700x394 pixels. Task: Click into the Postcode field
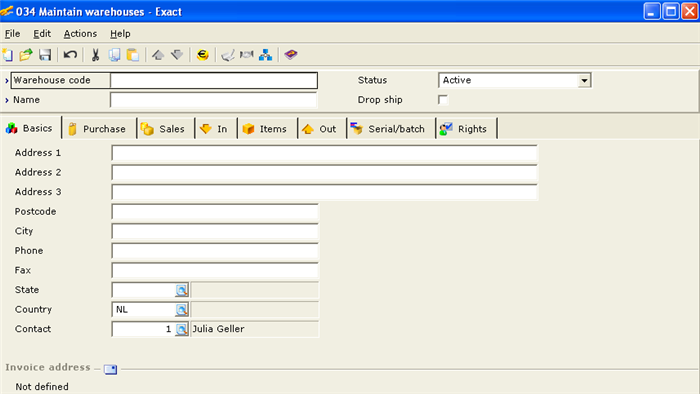click(215, 212)
